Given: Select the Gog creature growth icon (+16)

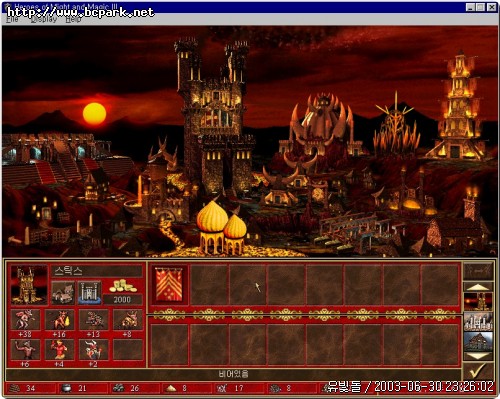Looking at the screenshot, I should pos(59,320).
